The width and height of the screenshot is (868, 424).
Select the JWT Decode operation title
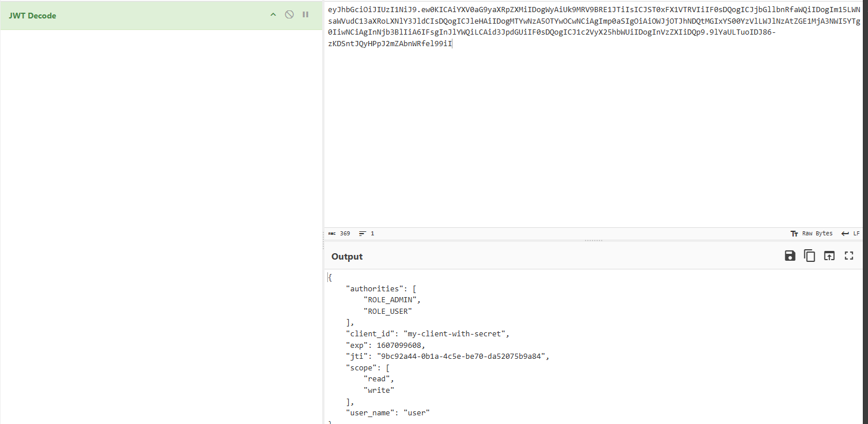point(32,16)
